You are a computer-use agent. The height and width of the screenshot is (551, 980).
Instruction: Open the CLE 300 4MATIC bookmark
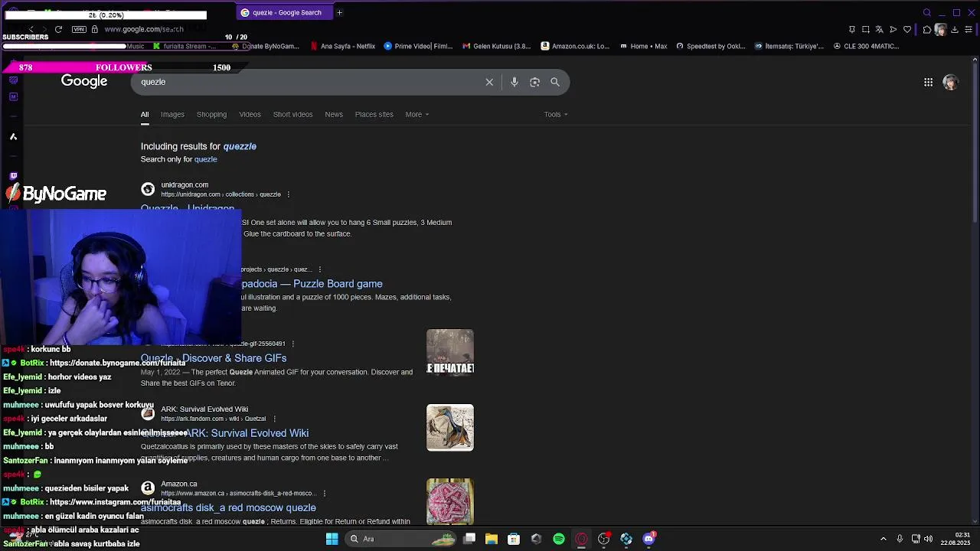click(x=864, y=46)
